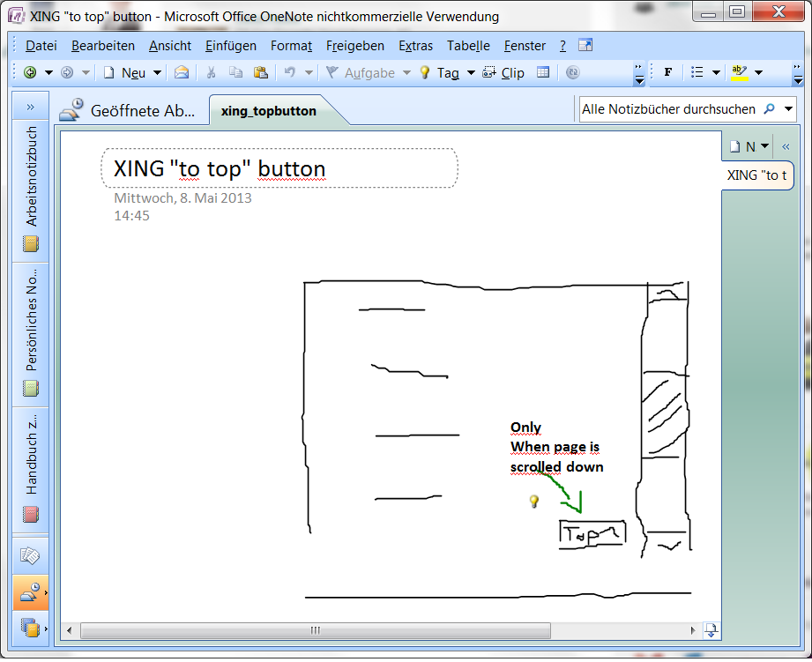The height and width of the screenshot is (662, 812).
Task: Apply a Tag via the lightbulb button
Action: point(439,73)
